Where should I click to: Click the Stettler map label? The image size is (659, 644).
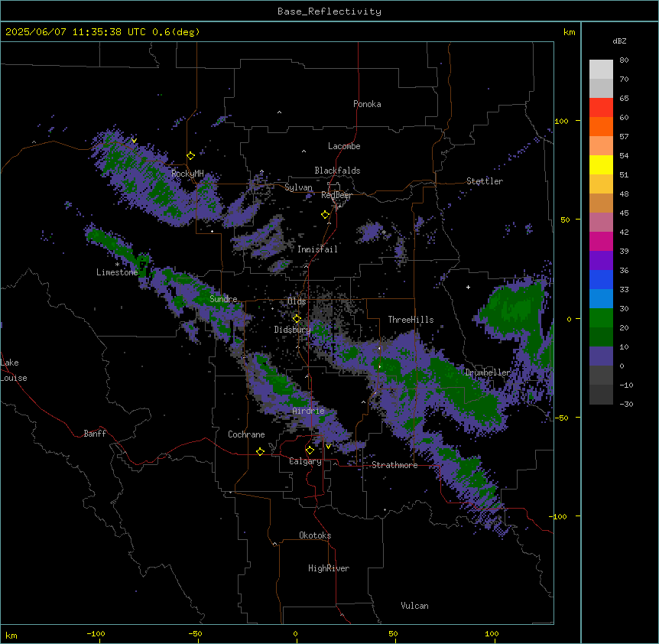coord(485,181)
